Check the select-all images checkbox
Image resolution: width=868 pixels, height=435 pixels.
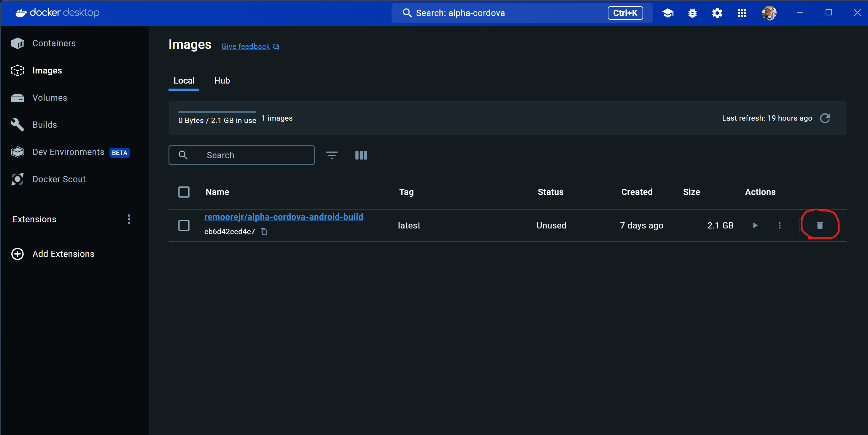pyautogui.click(x=184, y=192)
